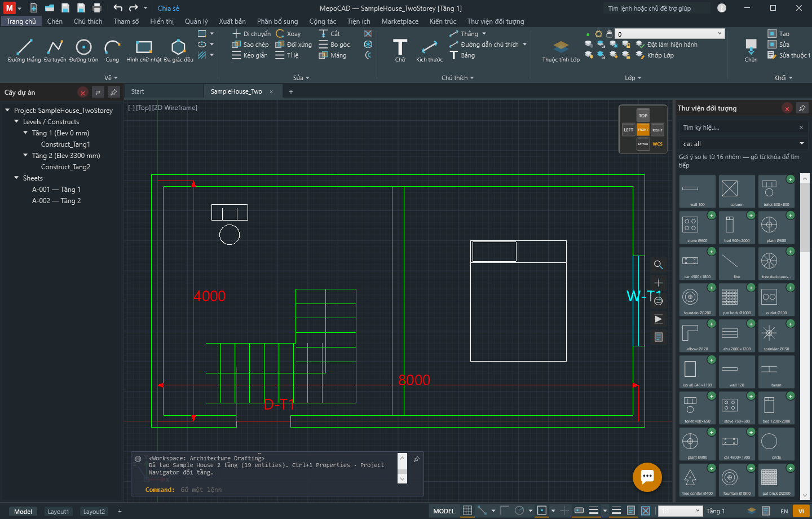Toggle ortho mode in status bar
This screenshot has width=812, height=519.
point(505,511)
